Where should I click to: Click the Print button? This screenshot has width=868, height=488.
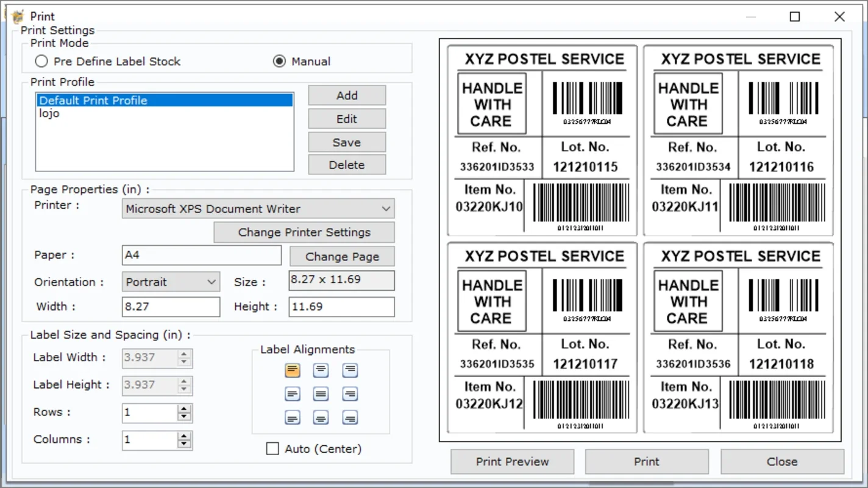click(x=647, y=462)
